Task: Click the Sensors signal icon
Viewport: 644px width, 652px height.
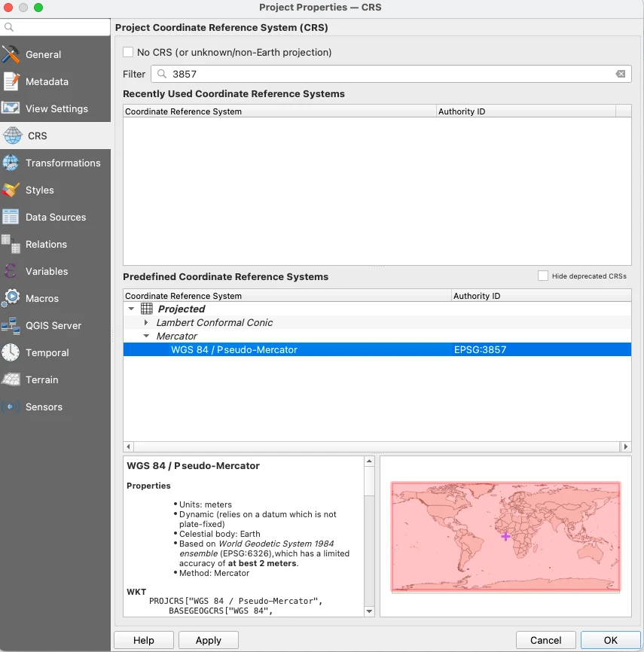Action: pos(11,407)
